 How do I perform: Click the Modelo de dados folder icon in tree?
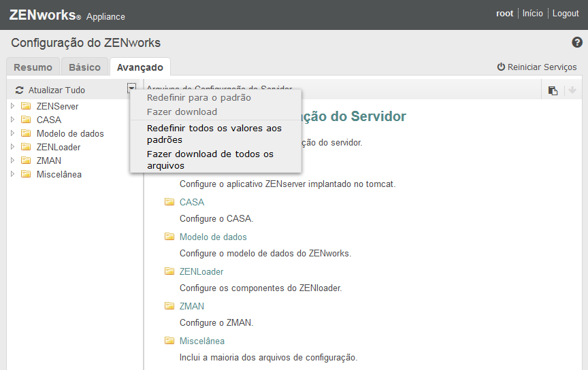(26, 133)
